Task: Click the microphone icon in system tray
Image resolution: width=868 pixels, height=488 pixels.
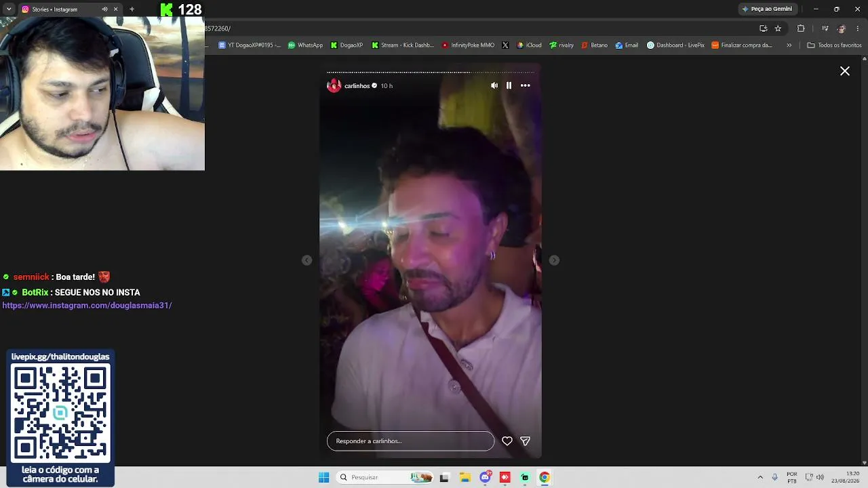Action: [x=774, y=477]
